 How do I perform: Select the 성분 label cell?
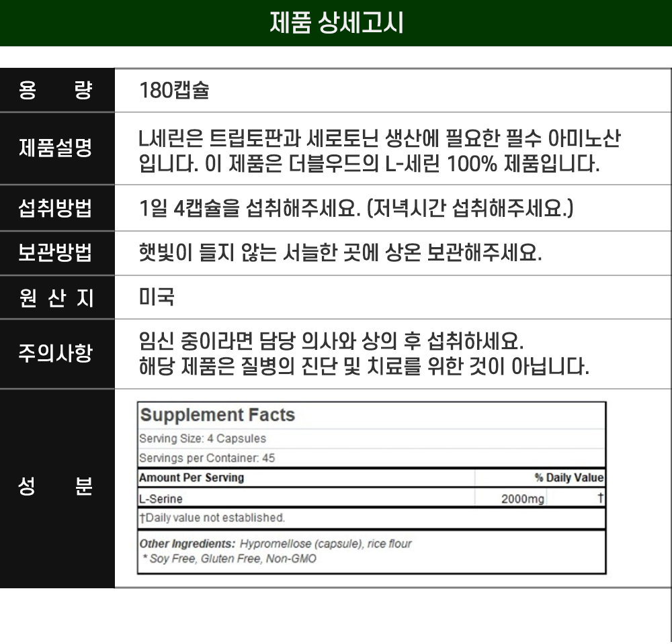pos(56,488)
